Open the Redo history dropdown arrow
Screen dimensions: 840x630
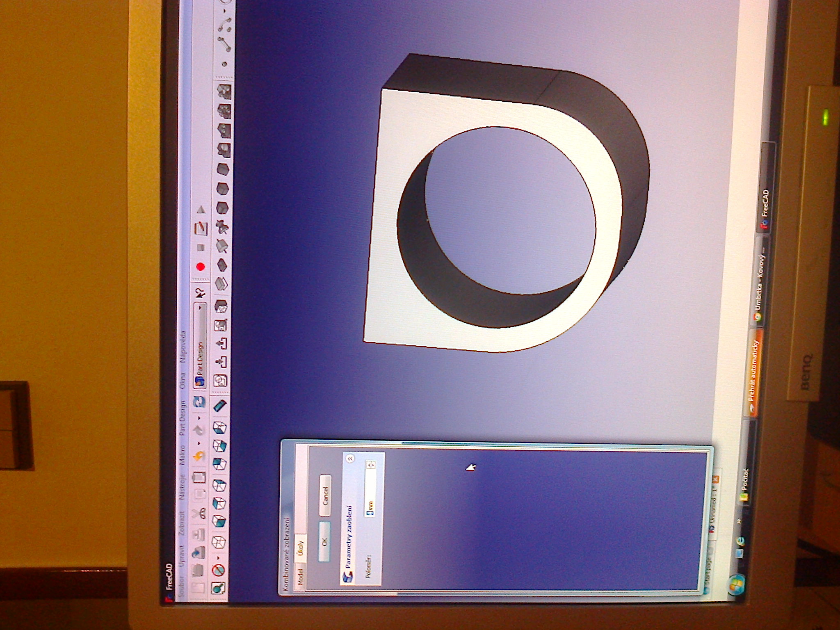[x=200, y=418]
